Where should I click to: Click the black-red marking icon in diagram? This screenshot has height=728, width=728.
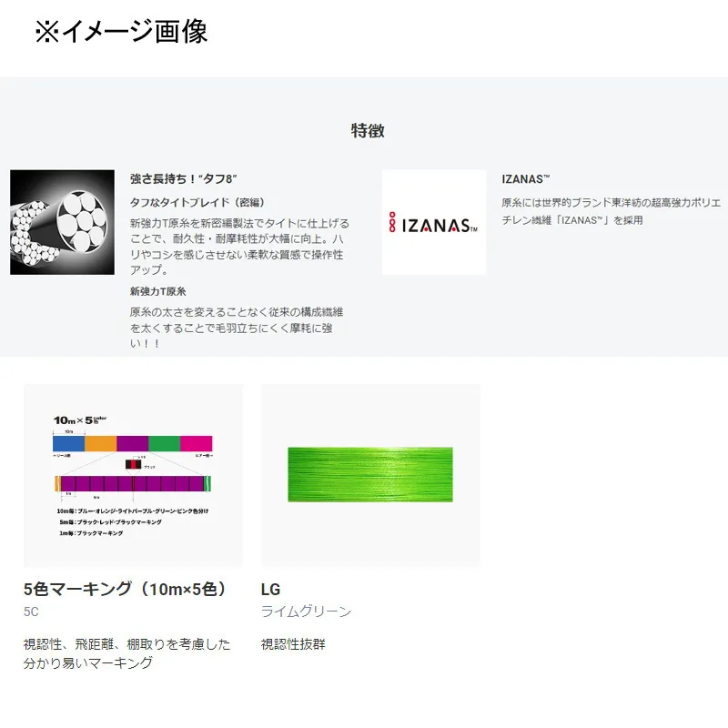pos(132,464)
